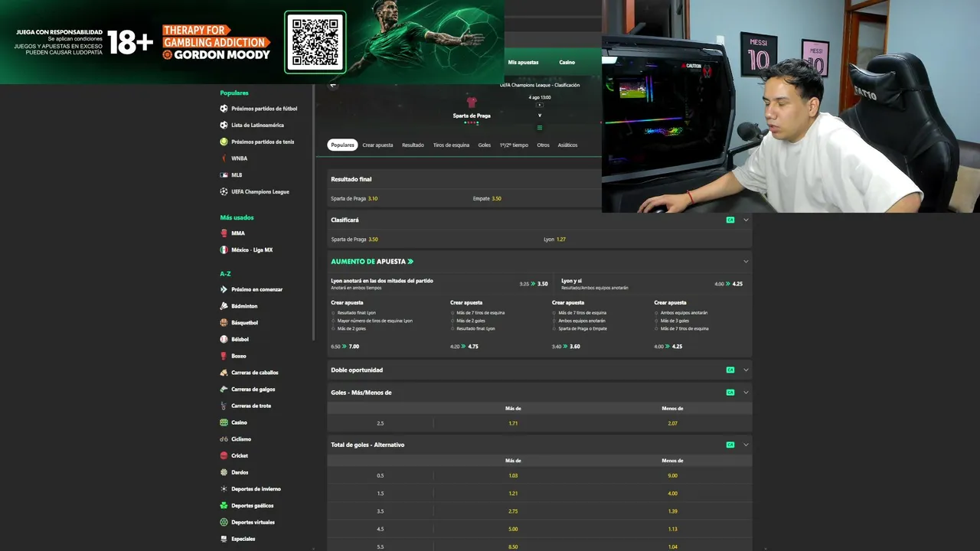
Task: Click the Mexico flag icon for Liga MX
Action: pos(224,250)
